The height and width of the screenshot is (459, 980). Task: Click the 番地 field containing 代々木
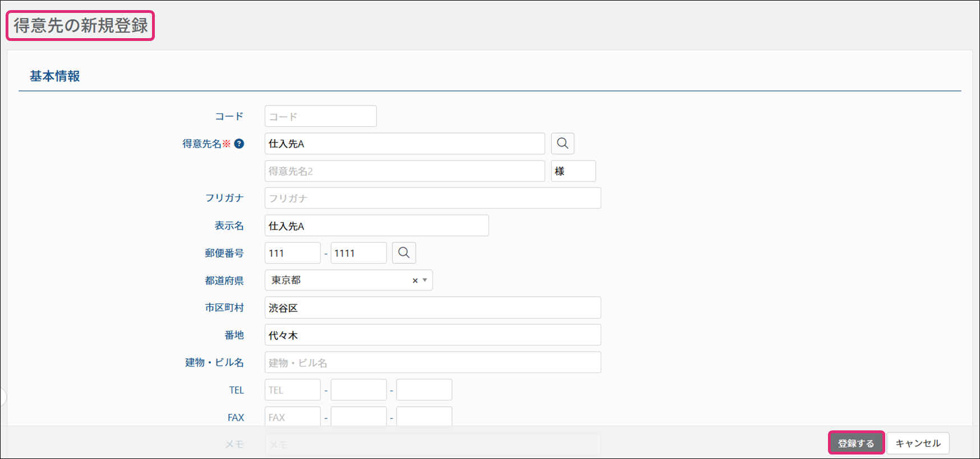[432, 335]
